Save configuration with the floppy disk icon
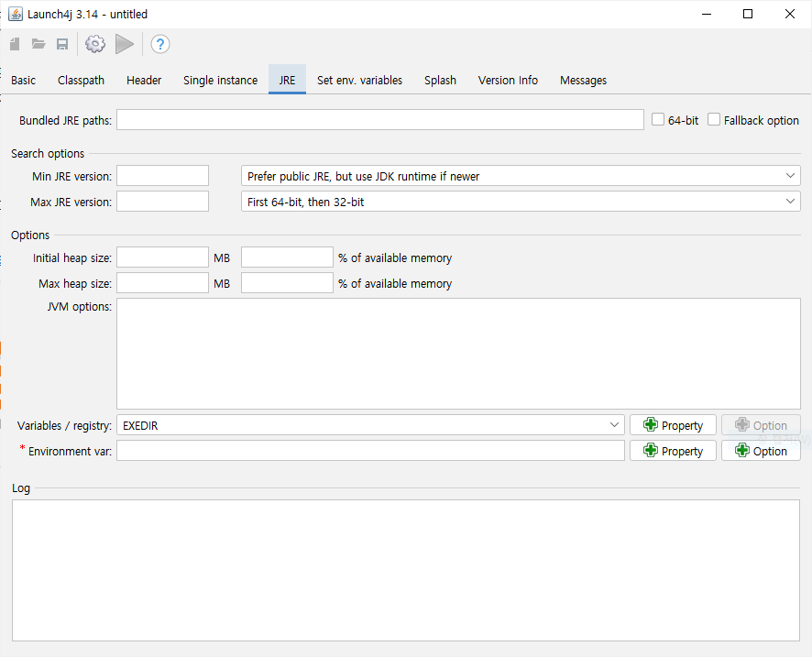The height and width of the screenshot is (657, 812). point(62,44)
